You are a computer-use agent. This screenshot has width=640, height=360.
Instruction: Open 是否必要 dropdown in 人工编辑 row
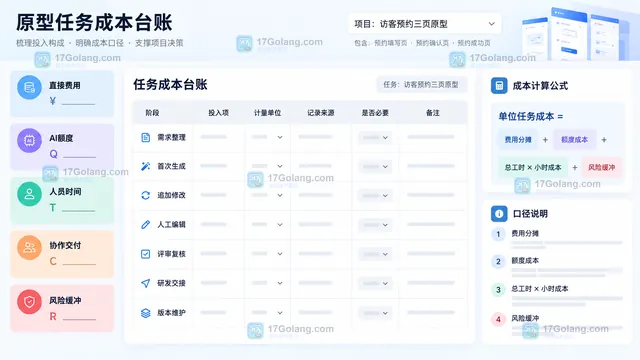[x=375, y=225]
